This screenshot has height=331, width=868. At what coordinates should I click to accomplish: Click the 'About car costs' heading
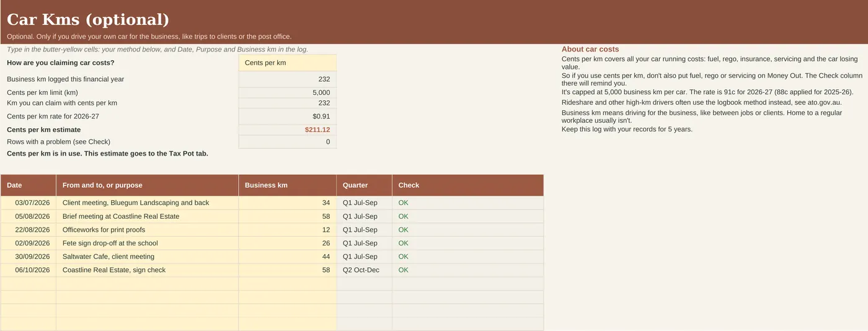[x=590, y=49]
